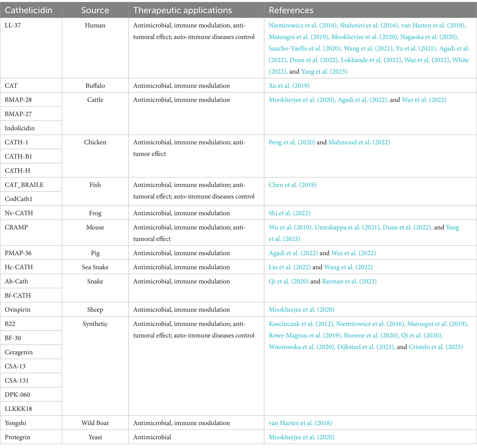Screen dimensions: 477x448
Task: Select the Ovispirin cell
Action: tap(31, 309)
